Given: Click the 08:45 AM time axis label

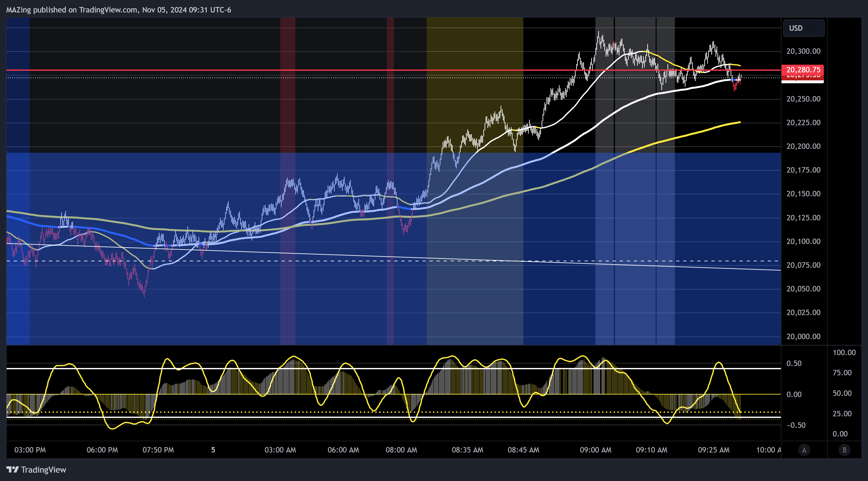Looking at the screenshot, I should point(523,450).
